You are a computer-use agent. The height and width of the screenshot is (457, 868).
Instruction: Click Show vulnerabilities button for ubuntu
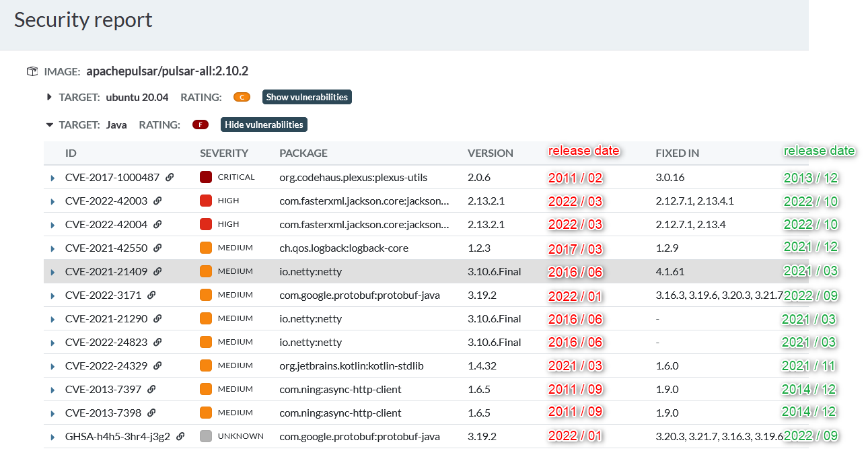coord(307,97)
